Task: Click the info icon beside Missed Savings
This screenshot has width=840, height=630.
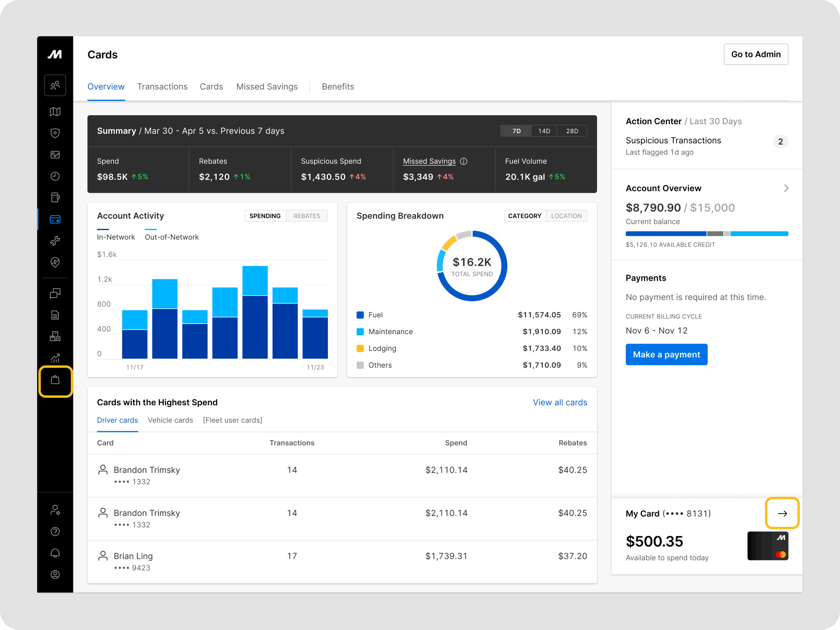Action: [463, 161]
